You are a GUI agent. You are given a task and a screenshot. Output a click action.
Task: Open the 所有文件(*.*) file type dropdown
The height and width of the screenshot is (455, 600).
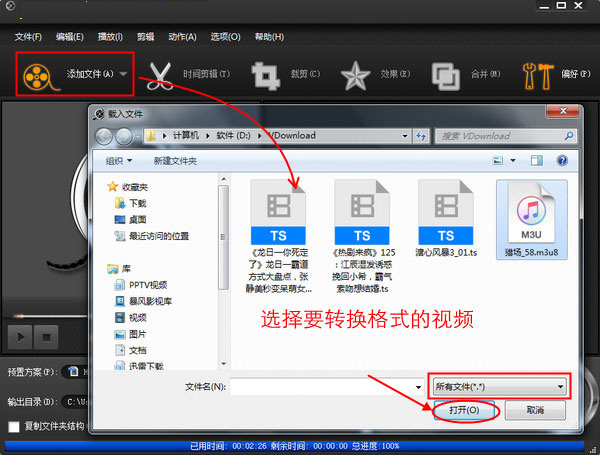click(498, 386)
